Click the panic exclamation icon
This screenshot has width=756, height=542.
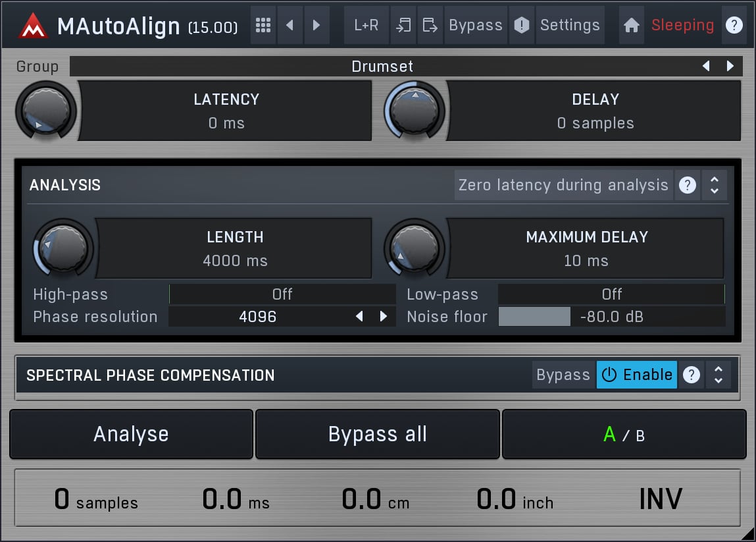point(522,26)
